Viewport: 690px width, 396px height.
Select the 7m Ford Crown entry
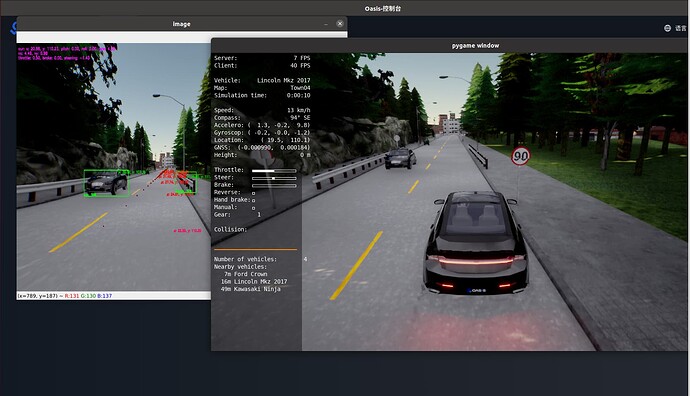[x=246, y=274]
